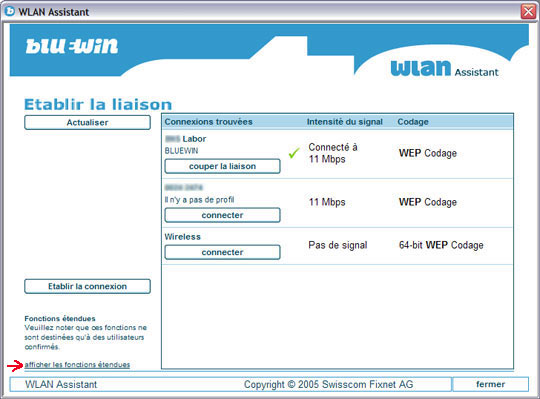Click the red arrow beside extended functions link

tap(14, 366)
